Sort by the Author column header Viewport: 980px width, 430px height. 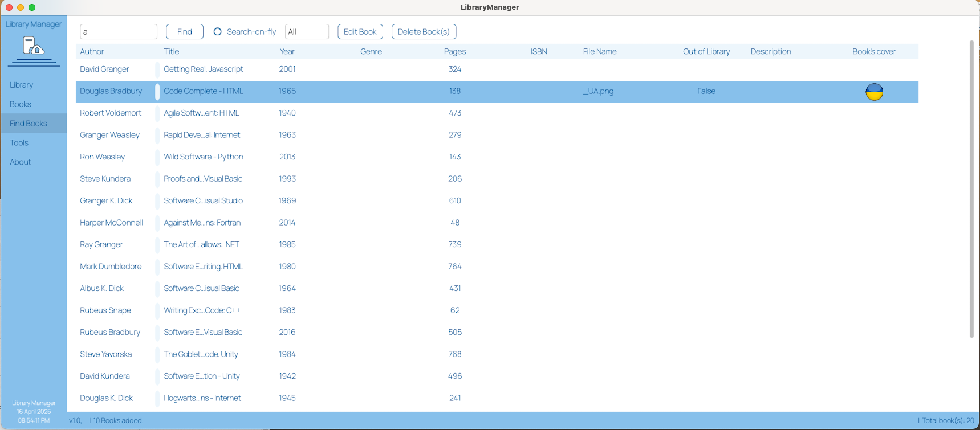pos(92,52)
